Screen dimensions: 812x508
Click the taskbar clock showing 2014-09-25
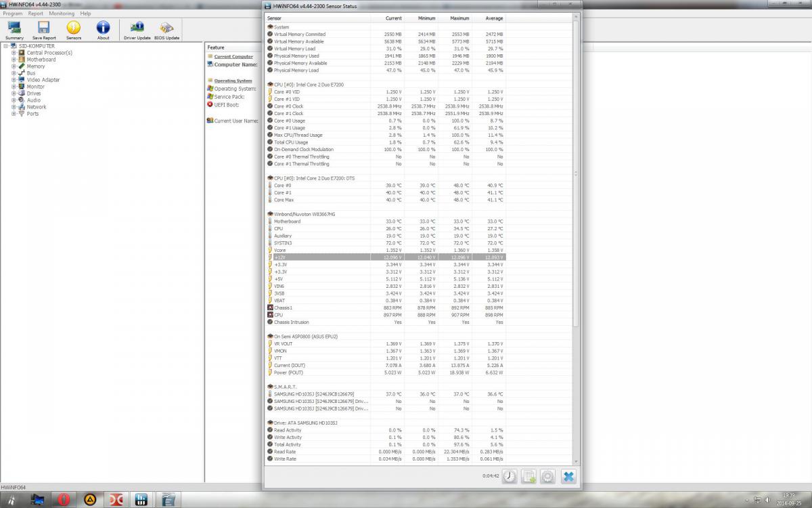click(789, 500)
